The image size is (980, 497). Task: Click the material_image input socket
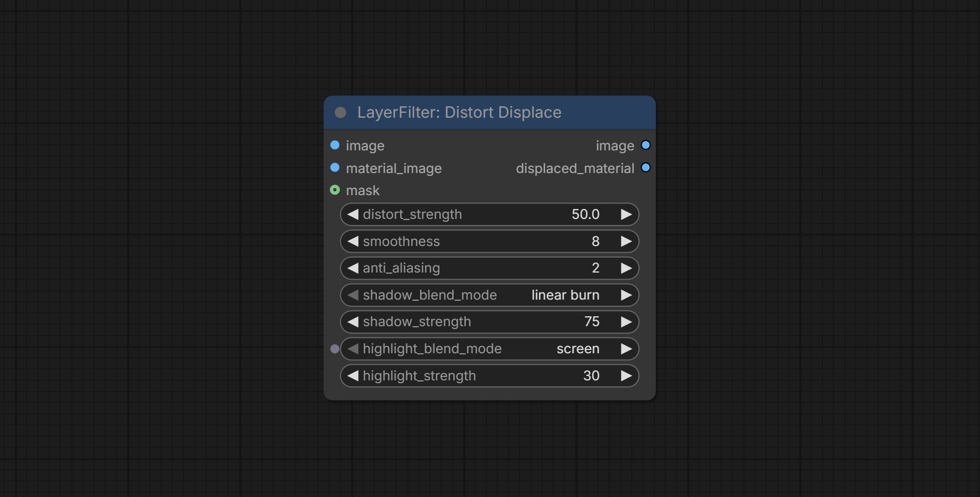pos(335,168)
